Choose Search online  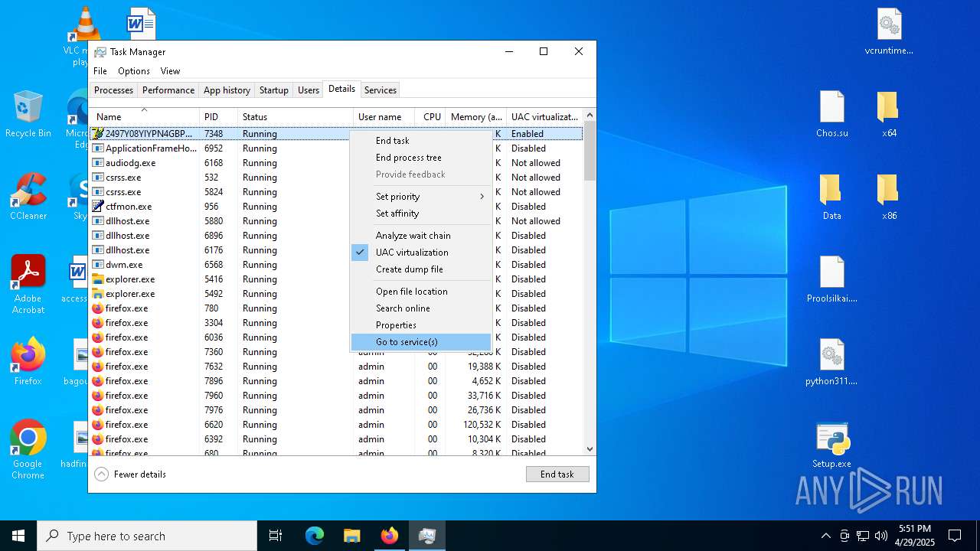(421, 308)
